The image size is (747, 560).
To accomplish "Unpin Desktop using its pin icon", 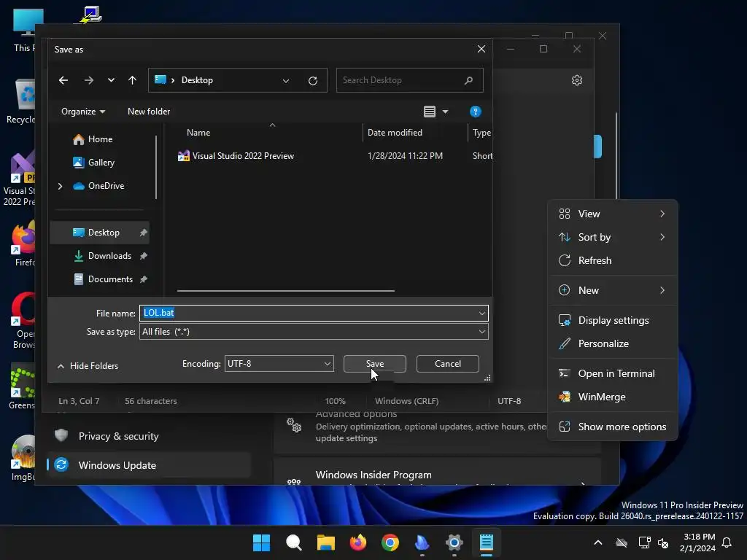I will tap(143, 233).
